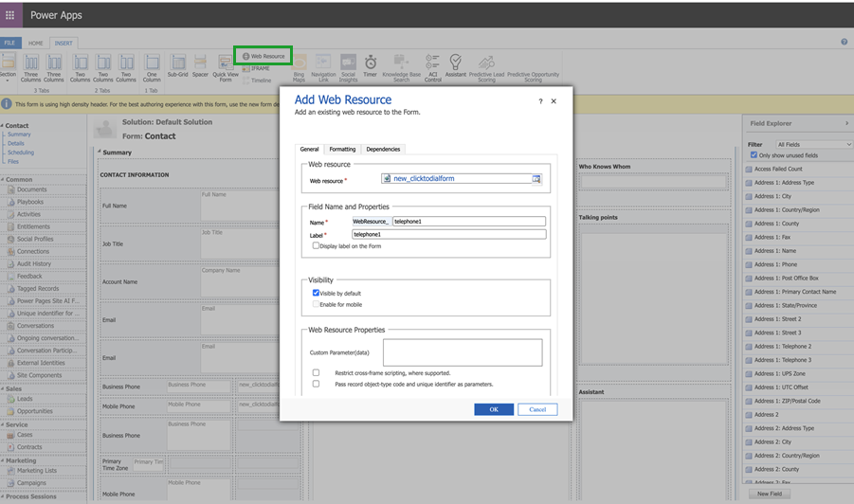Screen dimensions: 854x504
Task: Select Access Failed Count field
Action: (778, 169)
